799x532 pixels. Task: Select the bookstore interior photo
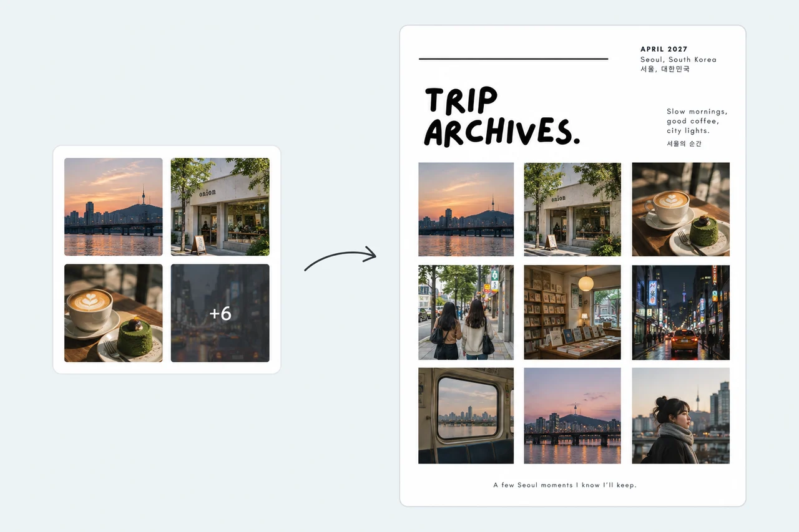pyautogui.click(x=572, y=312)
